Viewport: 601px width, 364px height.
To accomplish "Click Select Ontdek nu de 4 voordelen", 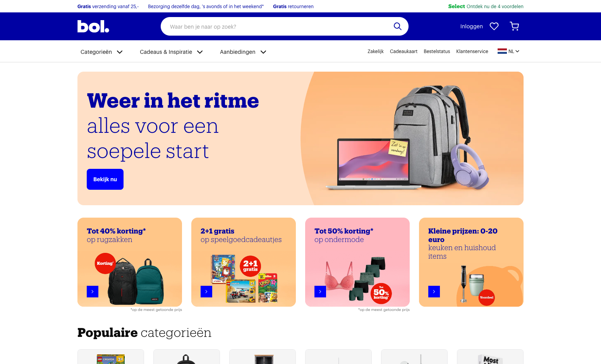I will [486, 6].
